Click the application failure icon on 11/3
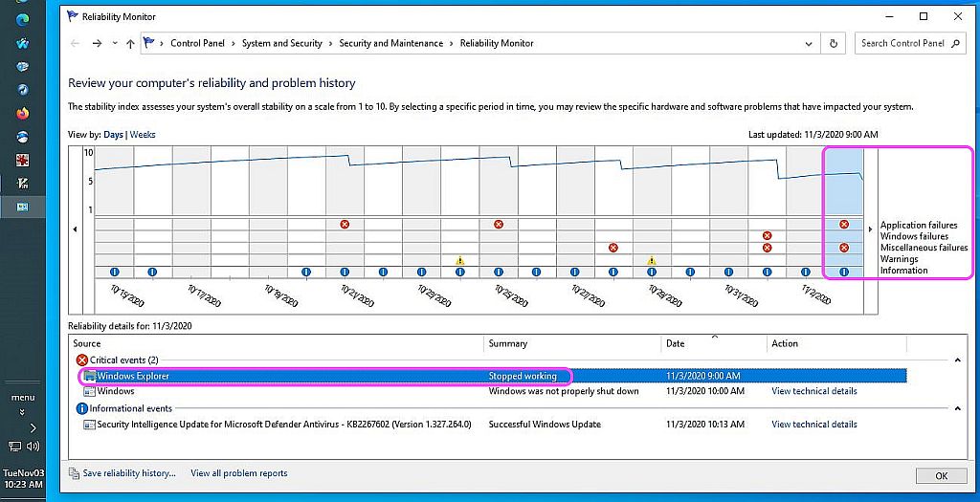The height and width of the screenshot is (502, 980). pos(844,224)
